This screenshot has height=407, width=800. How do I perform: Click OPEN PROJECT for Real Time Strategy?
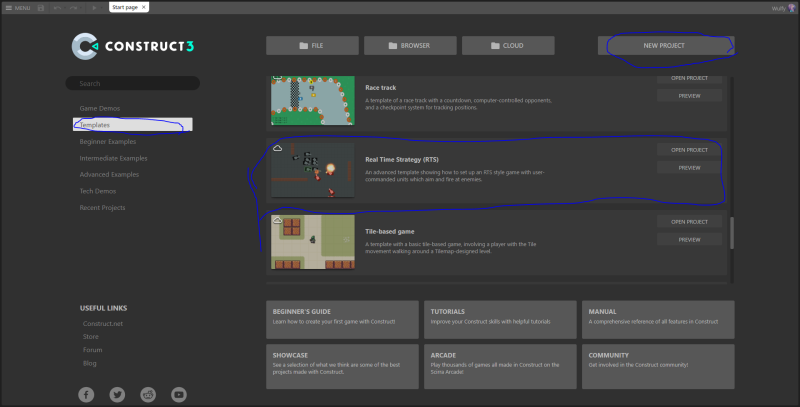click(x=689, y=150)
